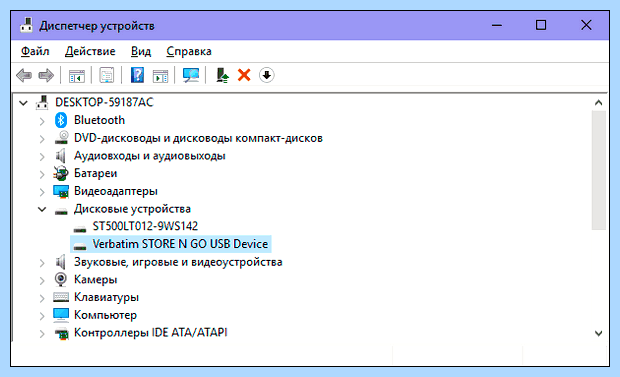Open the Файл menu
The height and width of the screenshot is (377, 620).
(x=35, y=51)
